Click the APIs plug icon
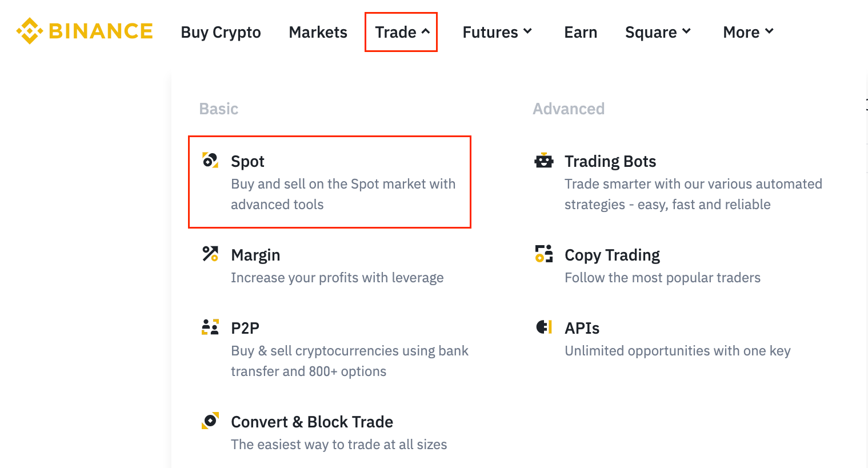 coord(544,327)
